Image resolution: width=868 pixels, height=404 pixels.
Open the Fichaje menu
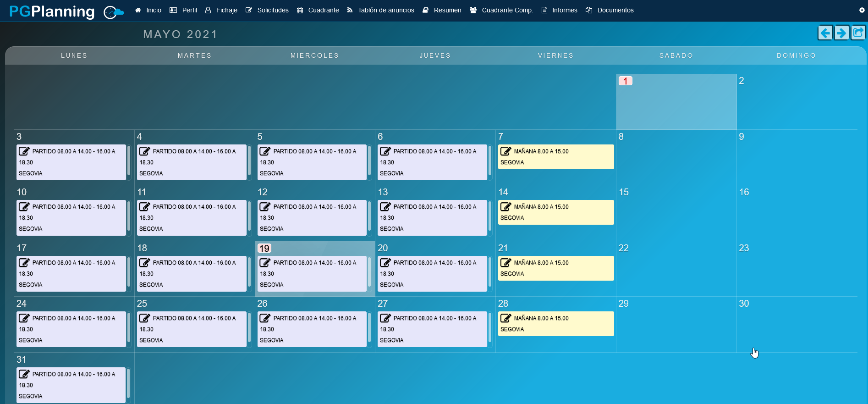coord(221,10)
